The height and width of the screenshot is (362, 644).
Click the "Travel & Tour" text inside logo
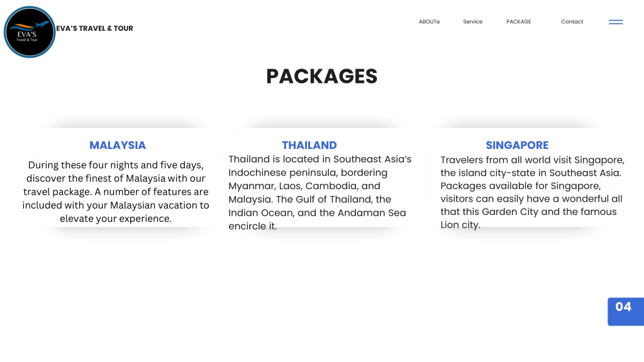pos(26,40)
